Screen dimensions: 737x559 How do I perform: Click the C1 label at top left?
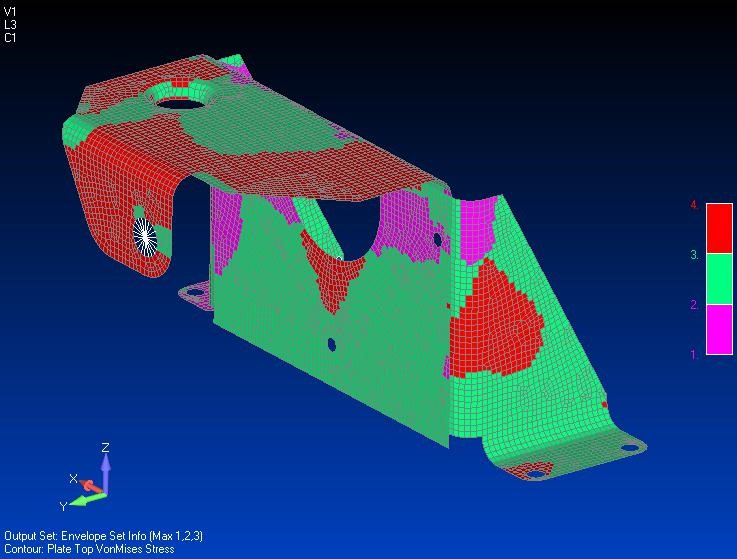point(10,38)
